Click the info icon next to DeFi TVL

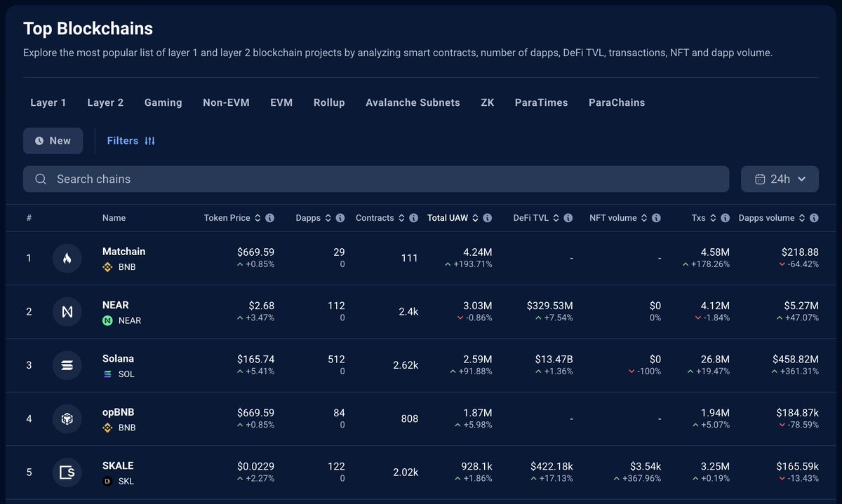(568, 218)
